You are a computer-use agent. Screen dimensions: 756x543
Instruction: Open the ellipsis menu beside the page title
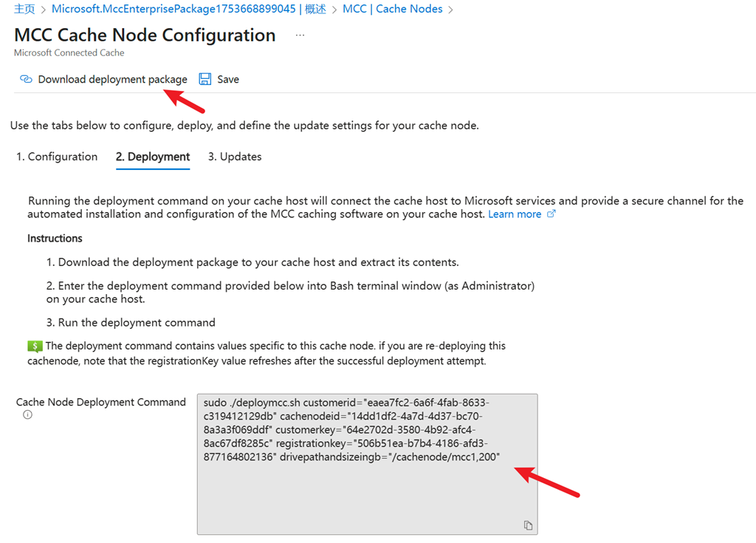pos(300,35)
